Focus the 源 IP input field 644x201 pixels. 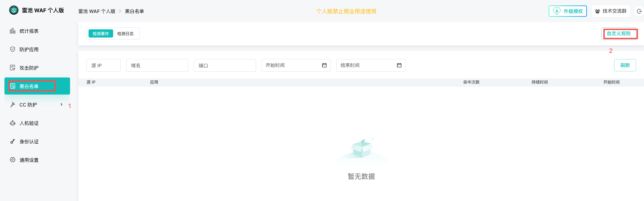tap(104, 66)
